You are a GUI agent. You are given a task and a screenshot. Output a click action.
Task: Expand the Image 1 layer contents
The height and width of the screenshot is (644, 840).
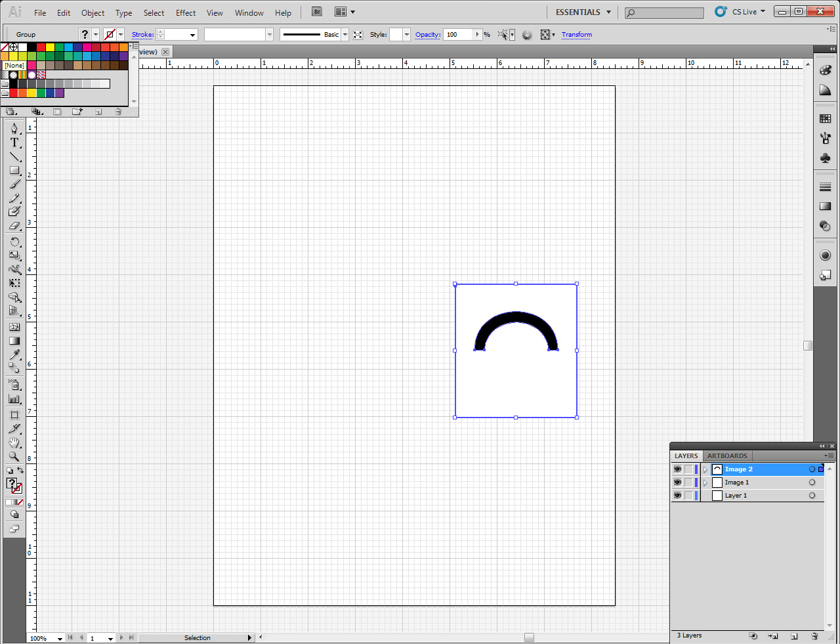[x=705, y=483]
